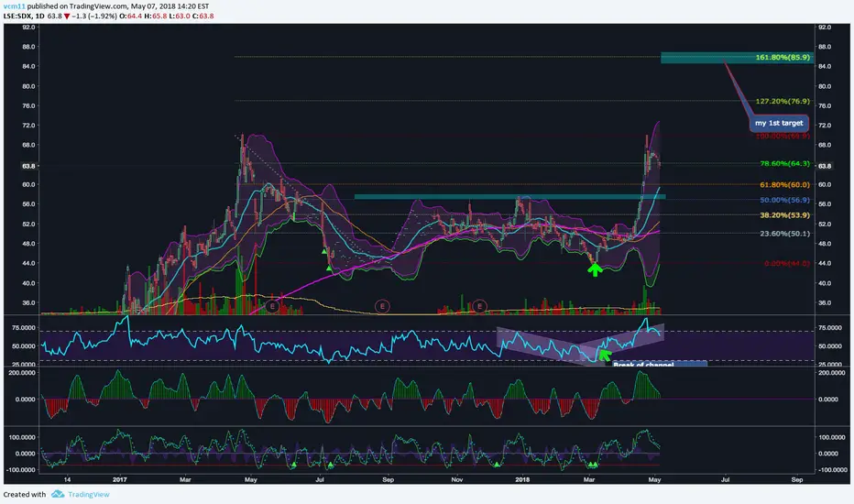Click the earnings E marker near Sep 2017
The width and height of the screenshot is (854, 504).
pyautogui.click(x=382, y=306)
